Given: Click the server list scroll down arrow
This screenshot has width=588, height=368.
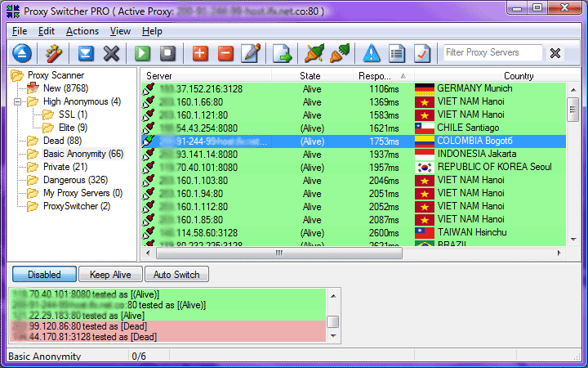Looking at the screenshot, I should (x=573, y=239).
